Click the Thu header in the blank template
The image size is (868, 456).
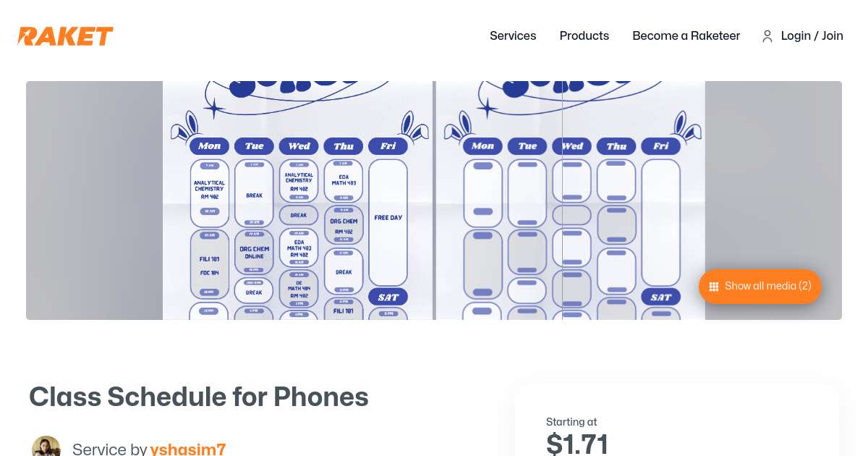coord(616,146)
